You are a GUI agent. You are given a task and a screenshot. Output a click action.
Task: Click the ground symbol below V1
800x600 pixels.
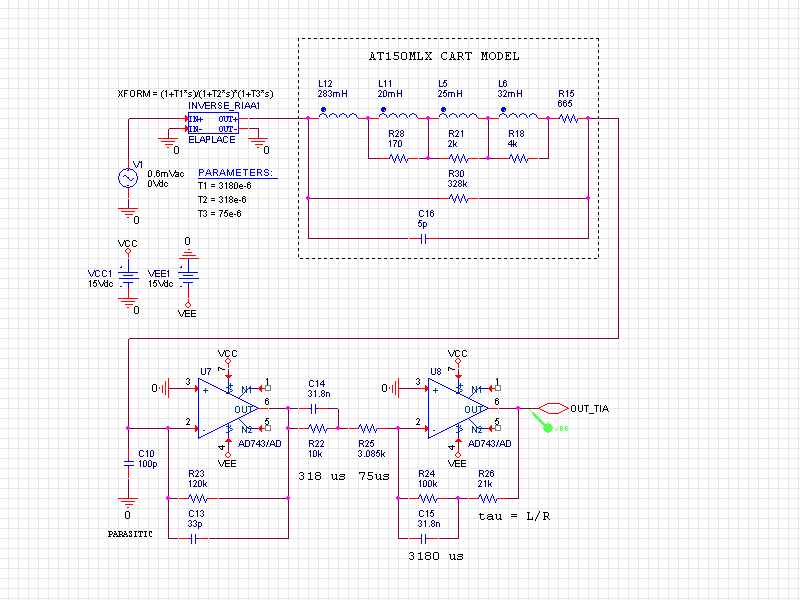[129, 213]
